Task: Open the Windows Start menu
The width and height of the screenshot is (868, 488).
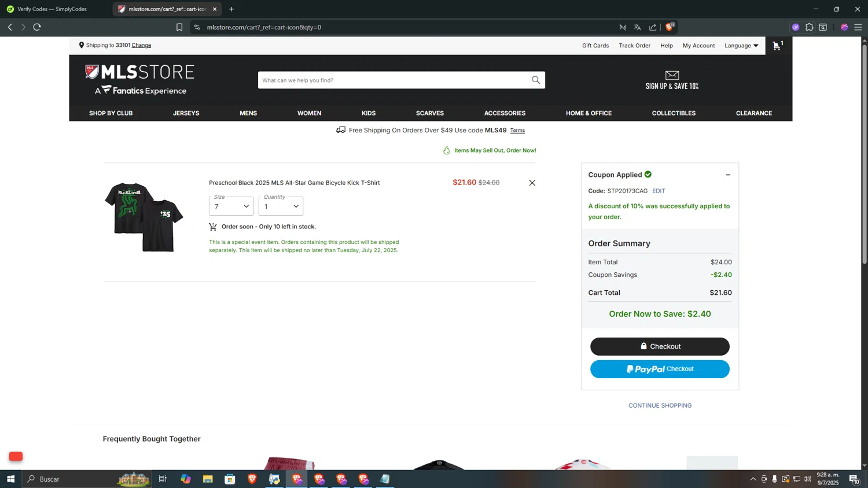Action: pos(10,479)
